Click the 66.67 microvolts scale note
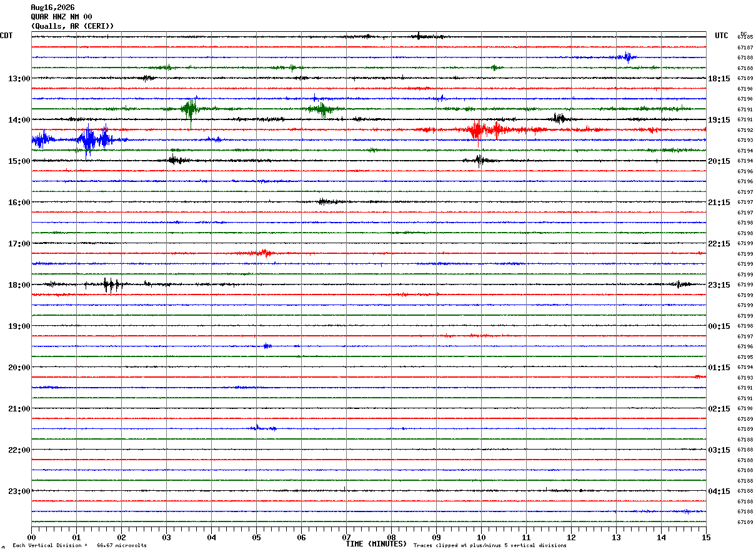 122,546
